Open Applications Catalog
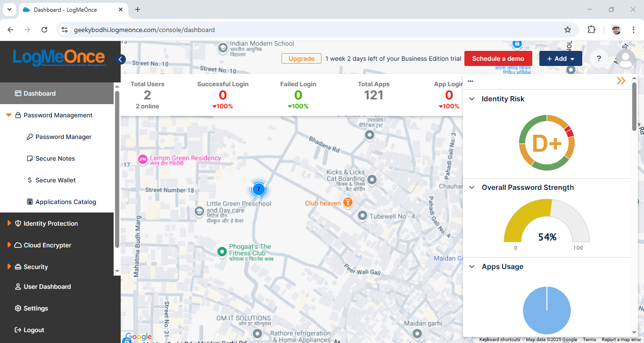This screenshot has width=644, height=343. coord(61,202)
